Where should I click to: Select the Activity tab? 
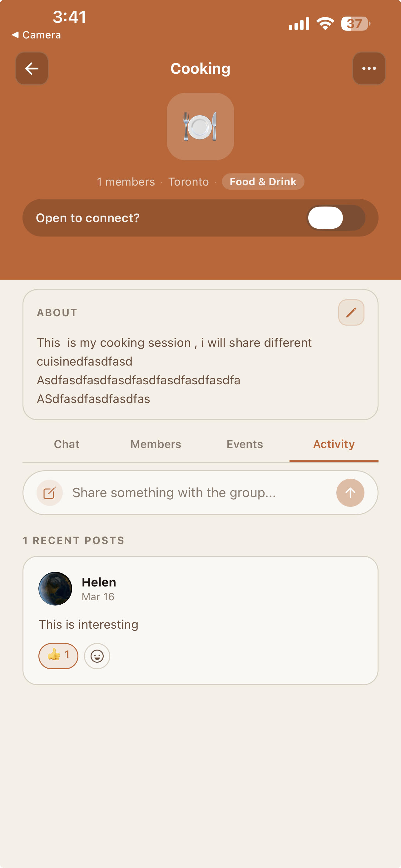pyautogui.click(x=334, y=444)
